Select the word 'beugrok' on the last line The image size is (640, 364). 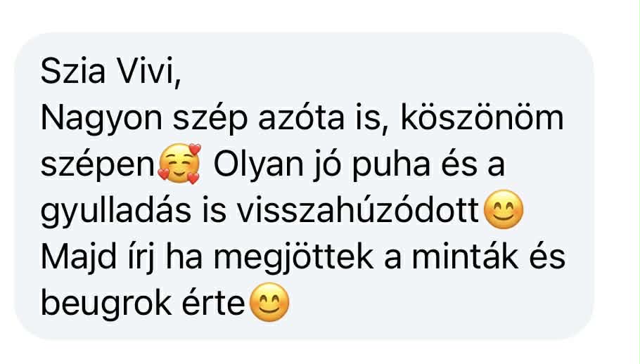coord(105,304)
